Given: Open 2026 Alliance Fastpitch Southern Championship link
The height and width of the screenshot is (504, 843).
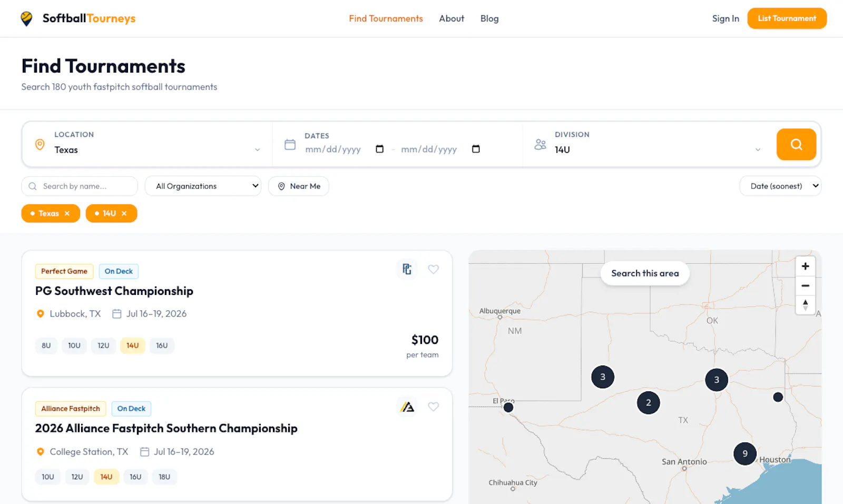Looking at the screenshot, I should [x=166, y=429].
